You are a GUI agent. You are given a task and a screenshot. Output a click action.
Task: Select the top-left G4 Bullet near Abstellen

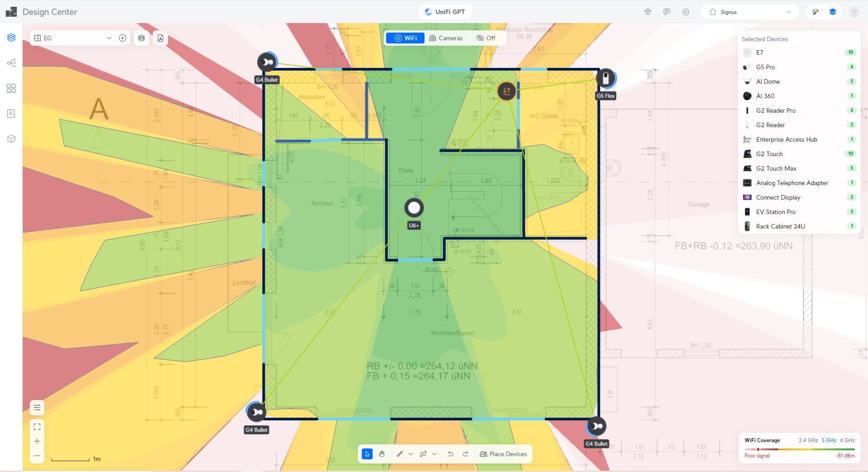point(267,62)
